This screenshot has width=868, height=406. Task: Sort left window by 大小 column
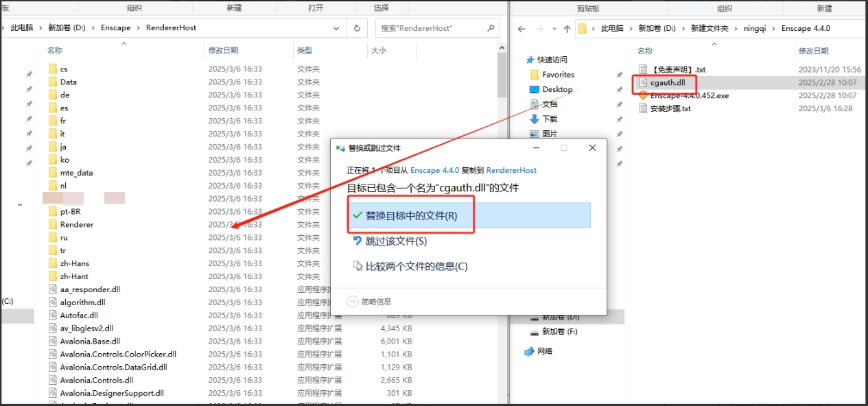click(x=379, y=50)
